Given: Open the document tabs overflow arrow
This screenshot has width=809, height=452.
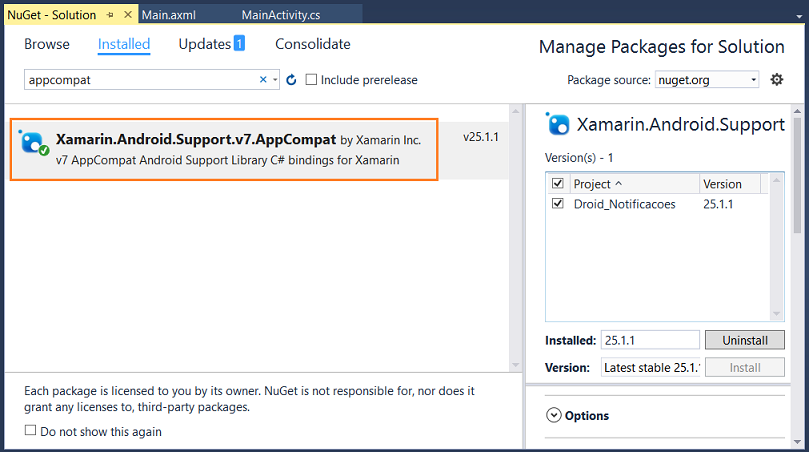Looking at the screenshot, I should tap(799, 17).
